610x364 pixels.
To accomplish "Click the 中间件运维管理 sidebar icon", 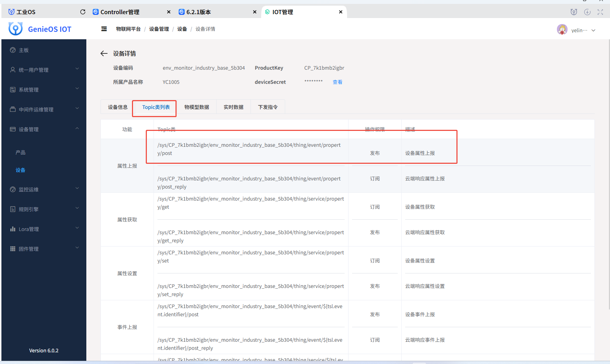I will [13, 109].
